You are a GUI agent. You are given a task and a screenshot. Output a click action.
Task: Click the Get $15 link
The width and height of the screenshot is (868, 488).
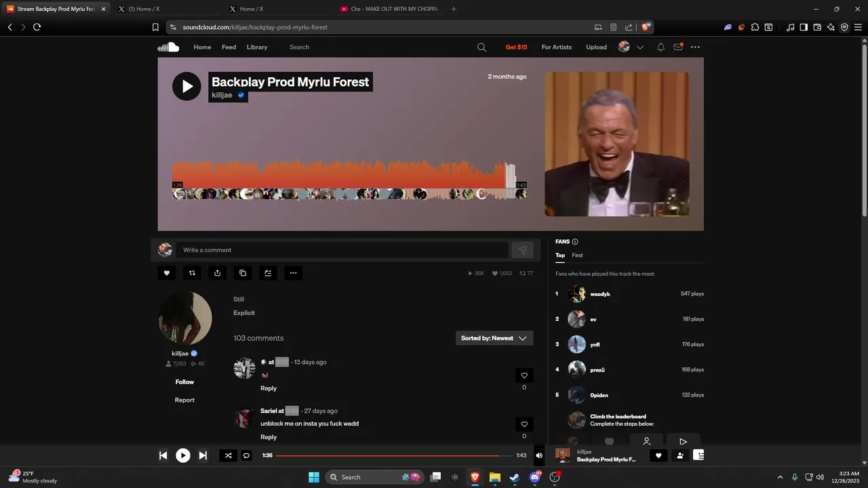click(516, 47)
